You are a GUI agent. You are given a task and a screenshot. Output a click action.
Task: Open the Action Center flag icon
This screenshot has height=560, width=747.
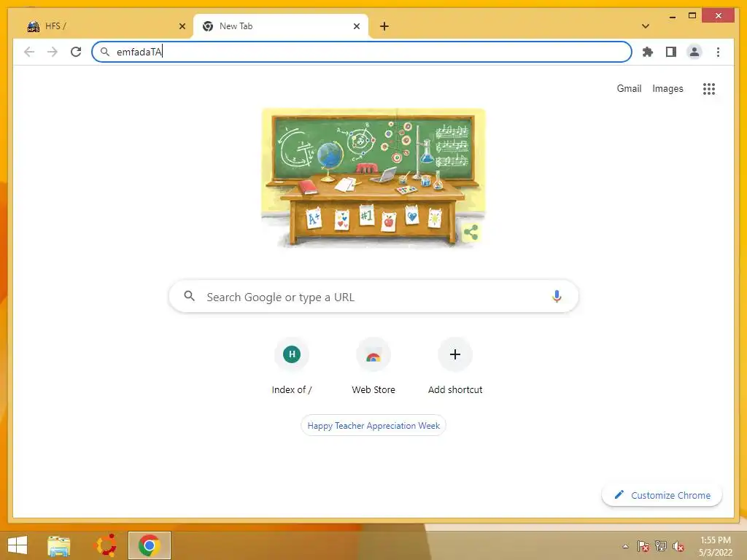(643, 546)
